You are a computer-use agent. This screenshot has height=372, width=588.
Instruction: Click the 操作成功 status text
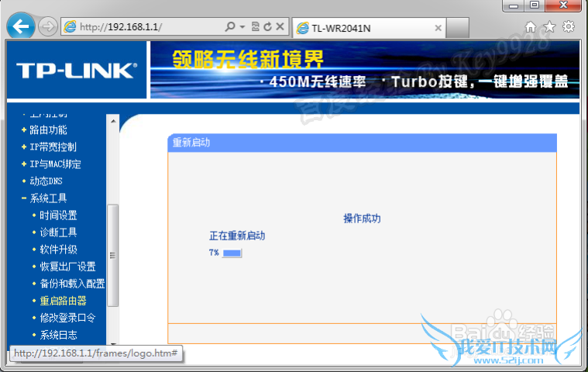click(x=362, y=219)
